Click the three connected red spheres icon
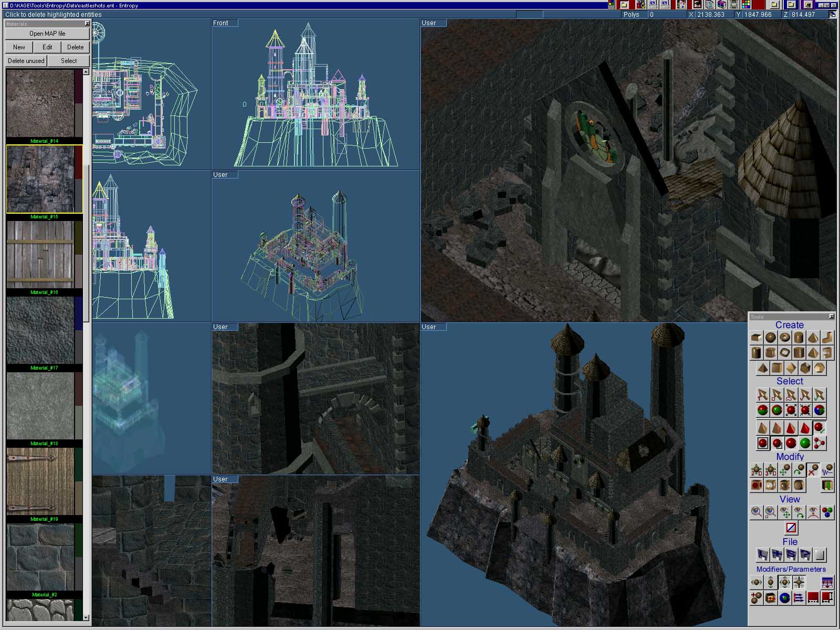840x630 pixels. pyautogui.click(x=820, y=443)
